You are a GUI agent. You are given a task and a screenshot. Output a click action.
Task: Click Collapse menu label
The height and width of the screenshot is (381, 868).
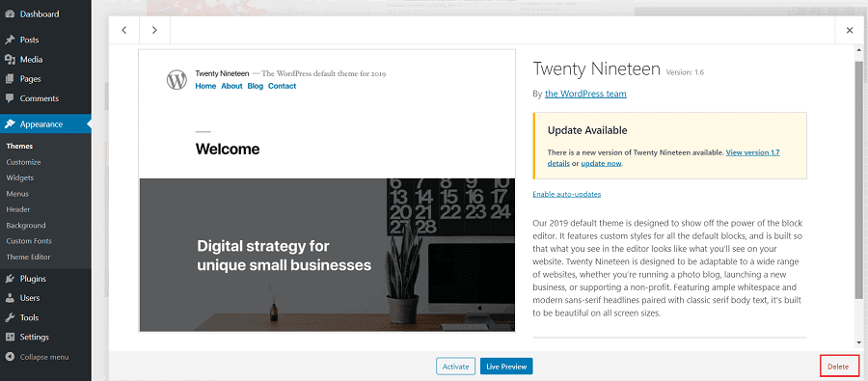[44, 357]
